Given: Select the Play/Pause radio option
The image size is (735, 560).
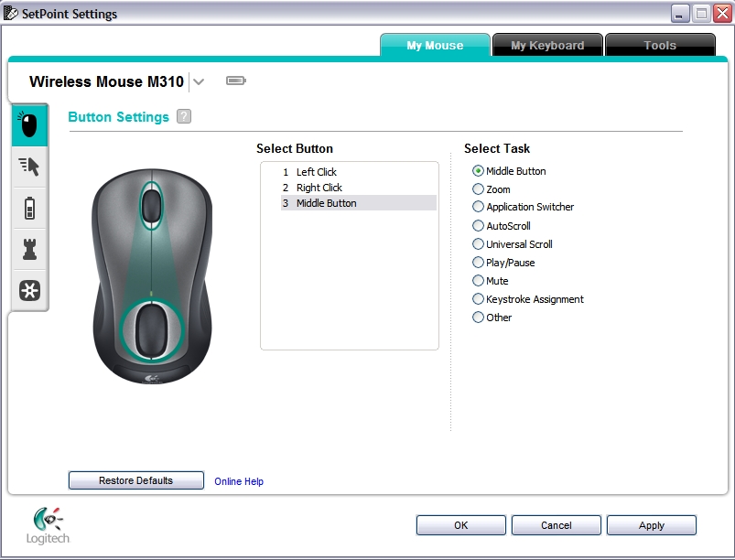Looking at the screenshot, I should 478,263.
